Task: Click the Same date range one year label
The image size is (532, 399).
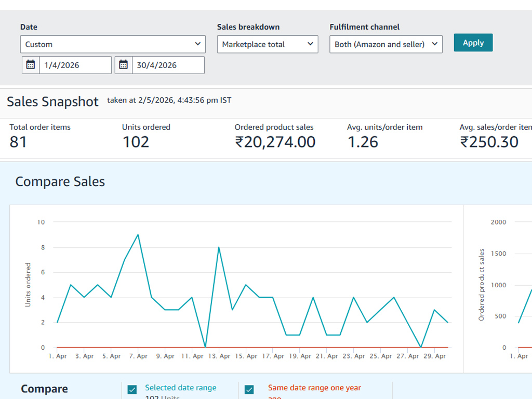Action: pos(314,388)
